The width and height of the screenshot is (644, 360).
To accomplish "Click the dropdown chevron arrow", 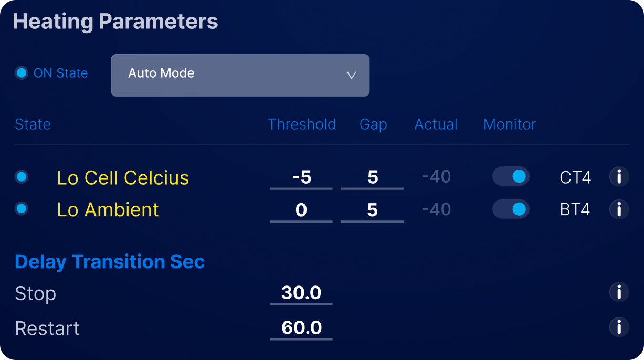I will [352, 75].
